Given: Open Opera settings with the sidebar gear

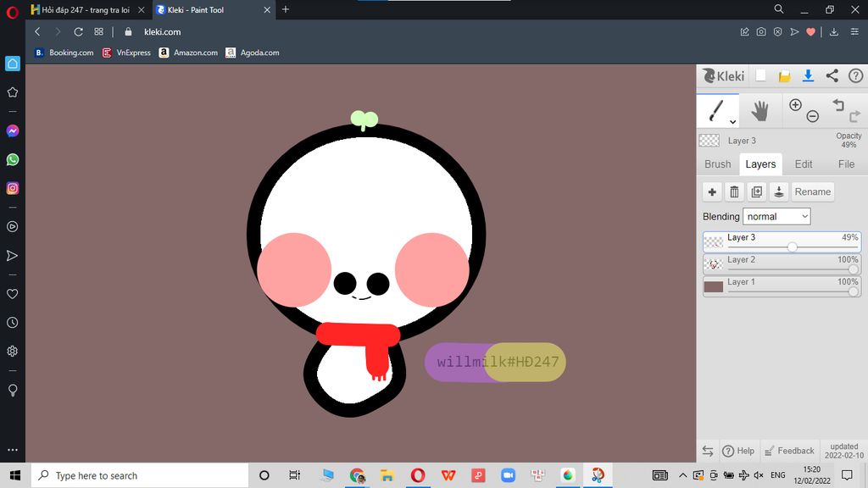Looking at the screenshot, I should click(x=12, y=351).
